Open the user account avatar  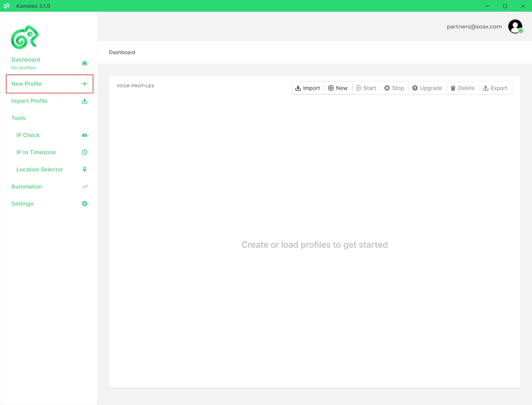pos(515,26)
